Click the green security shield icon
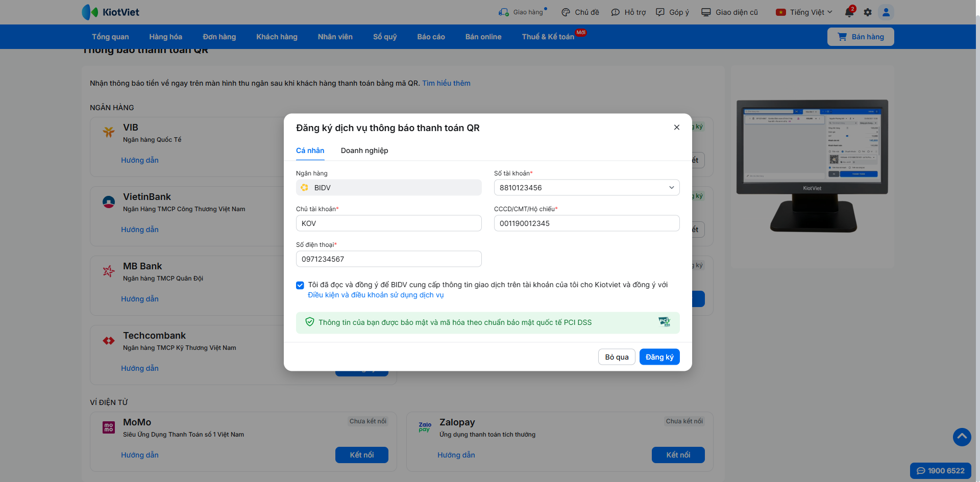The width and height of the screenshot is (980, 482). [310, 322]
